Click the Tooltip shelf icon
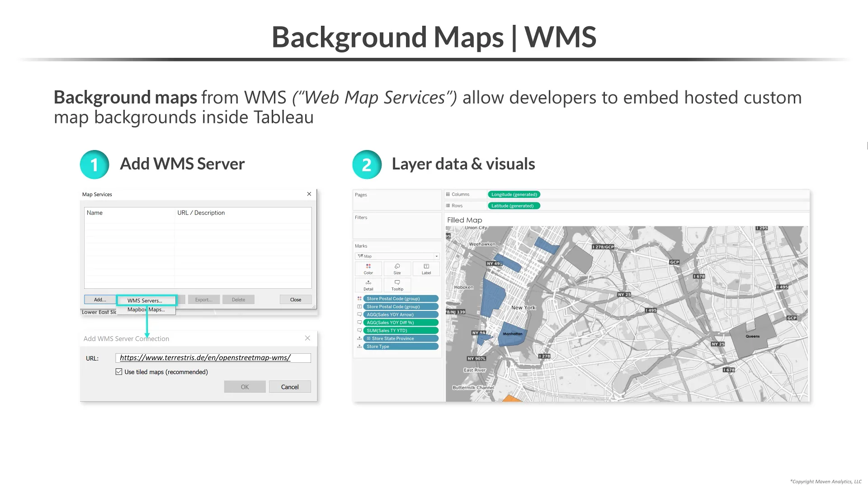This screenshot has height=488, width=868. (397, 285)
